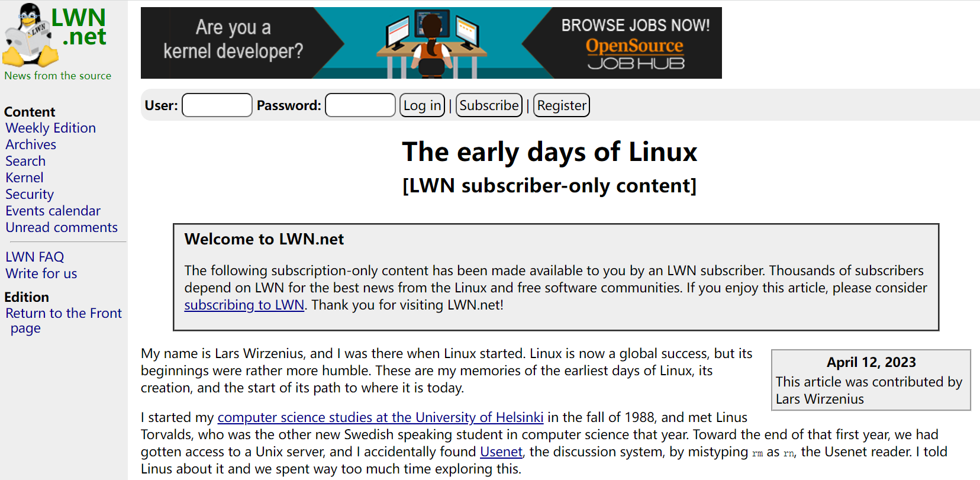The image size is (980, 480).
Task: Go to the Archives page
Action: pos(31,145)
